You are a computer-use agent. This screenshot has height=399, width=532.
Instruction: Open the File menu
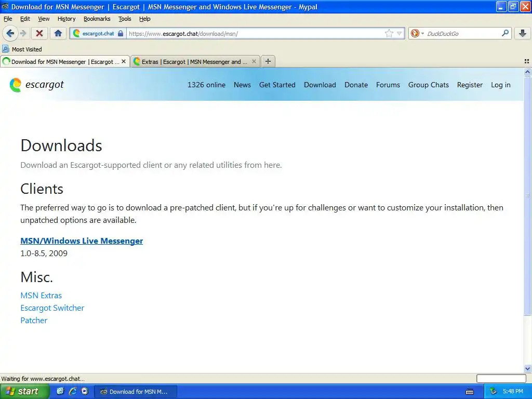tap(7, 19)
